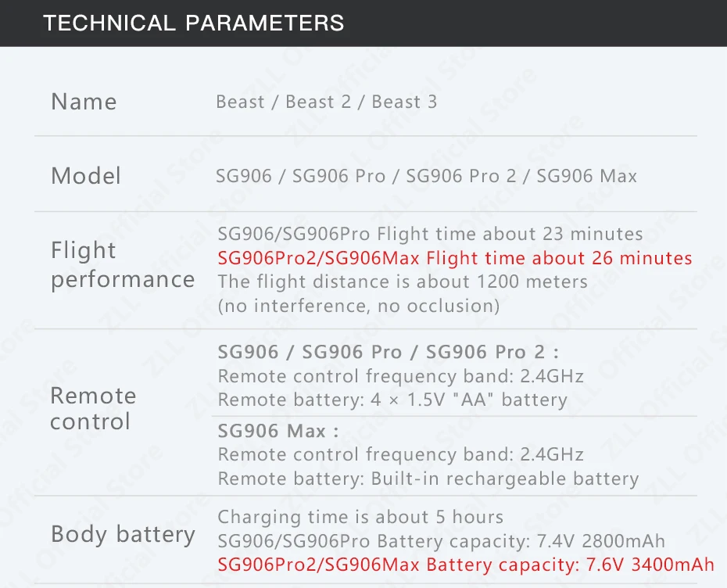Viewport: 727px width, 588px height.
Task: Click the Charging time about 5 hours line
Action: point(360,517)
